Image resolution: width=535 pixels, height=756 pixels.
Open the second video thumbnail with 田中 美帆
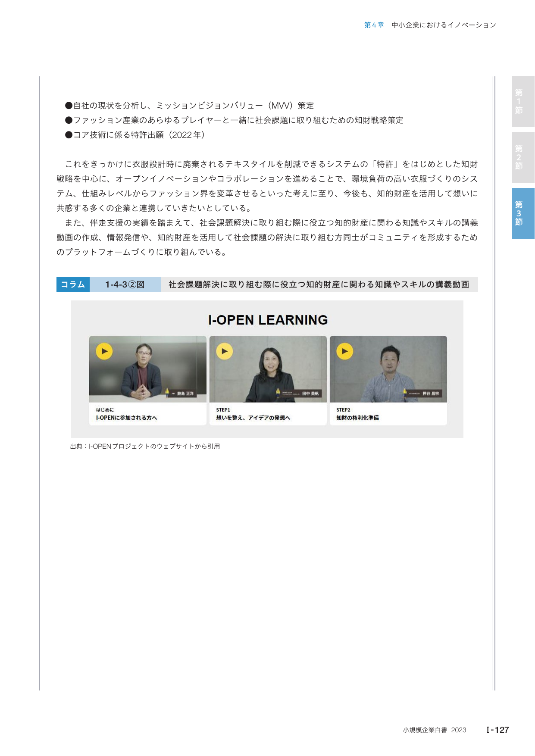[268, 369]
